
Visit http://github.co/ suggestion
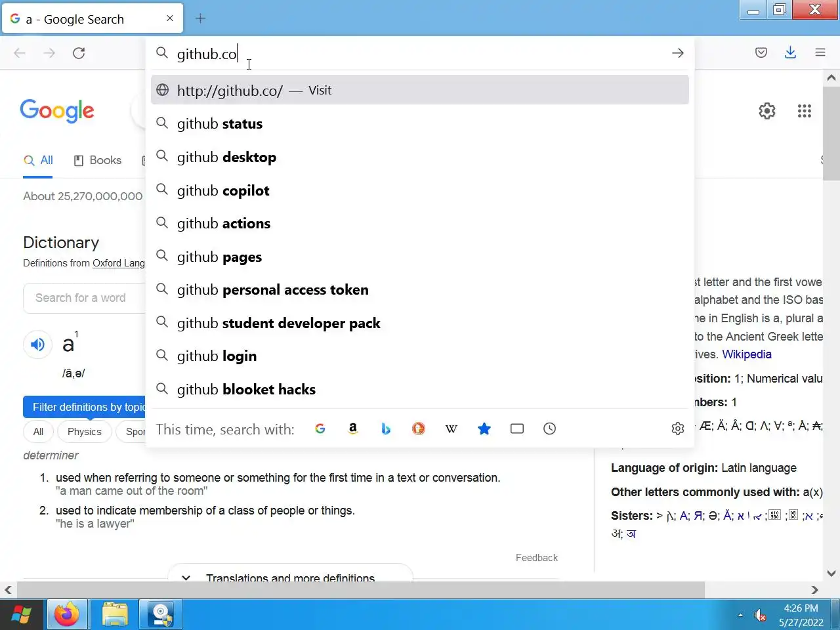tap(420, 90)
